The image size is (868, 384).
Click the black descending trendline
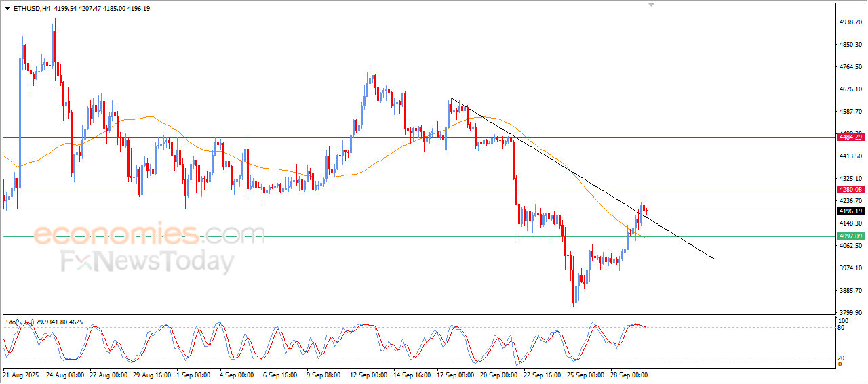click(583, 179)
